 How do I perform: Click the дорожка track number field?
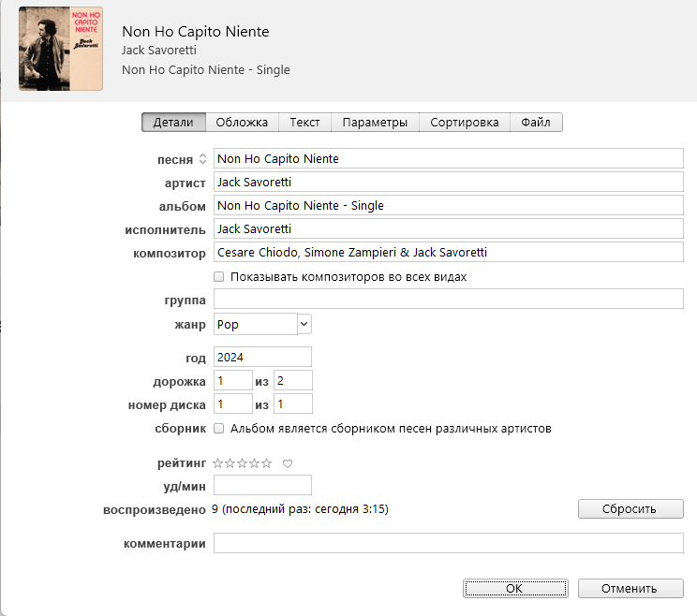pyautogui.click(x=233, y=381)
